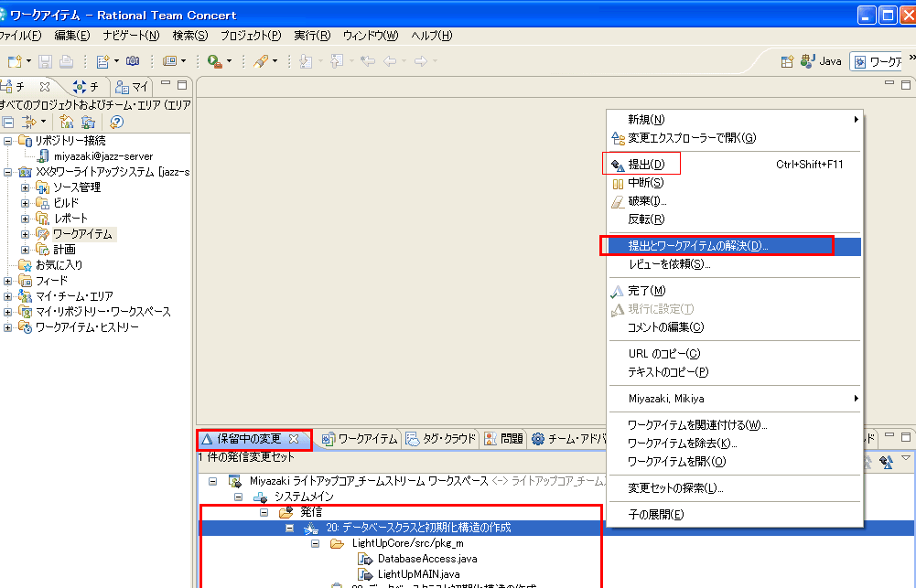Select 中断(S) in the context menu
The image size is (916, 588).
click(x=734, y=183)
